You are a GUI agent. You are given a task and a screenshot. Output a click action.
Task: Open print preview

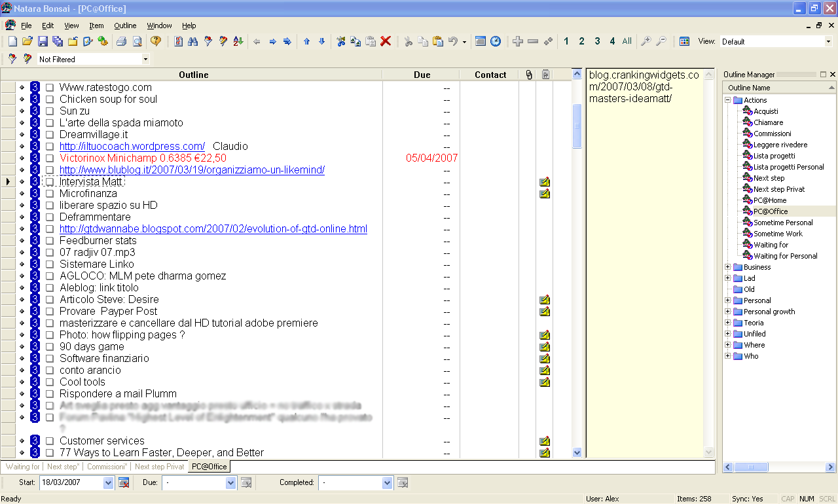coord(137,41)
